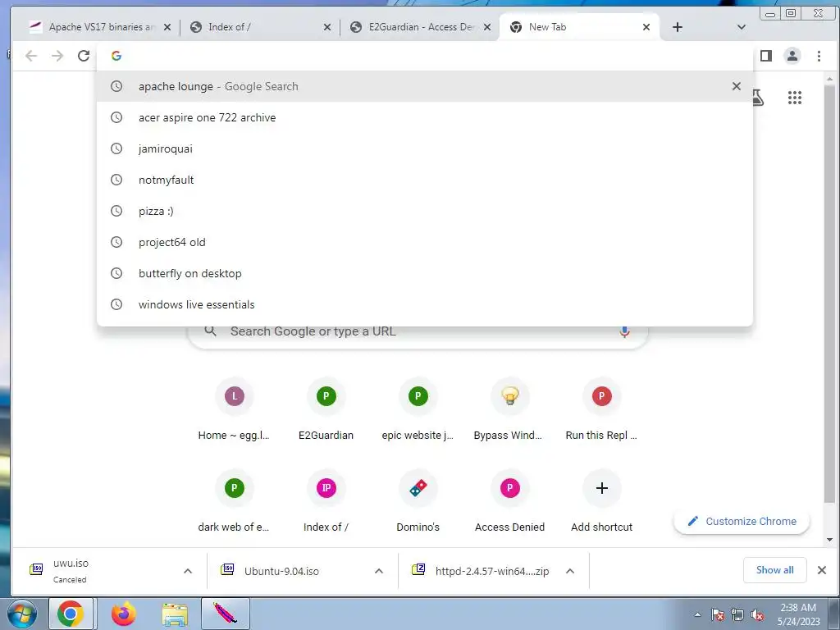The width and height of the screenshot is (840, 630).
Task: Open Chrome's three-dot menu
Action: point(819,56)
